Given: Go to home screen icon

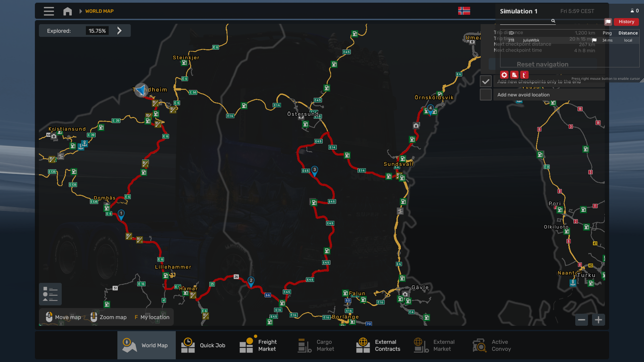Looking at the screenshot, I should pos(67,11).
